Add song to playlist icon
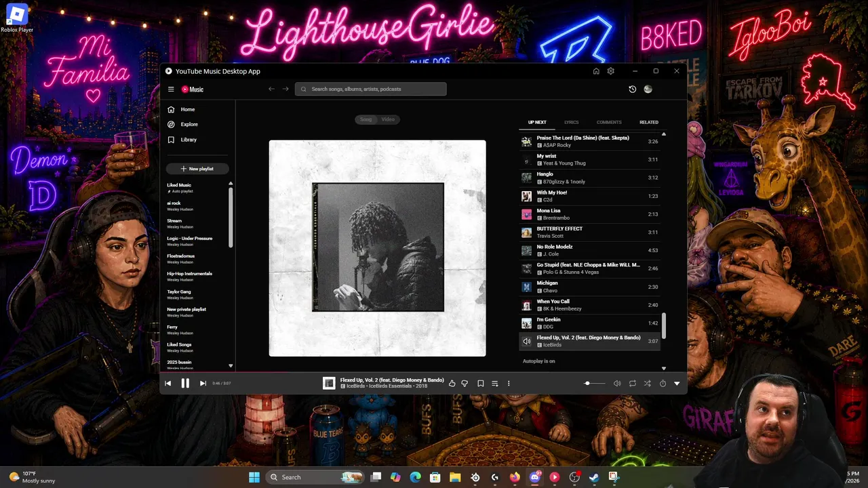Image resolution: width=868 pixels, height=488 pixels. pyautogui.click(x=494, y=384)
